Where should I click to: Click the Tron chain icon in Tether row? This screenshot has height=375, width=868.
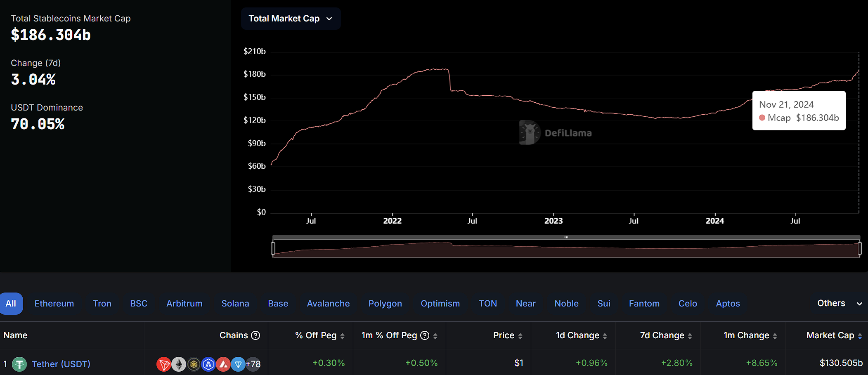[164, 364]
